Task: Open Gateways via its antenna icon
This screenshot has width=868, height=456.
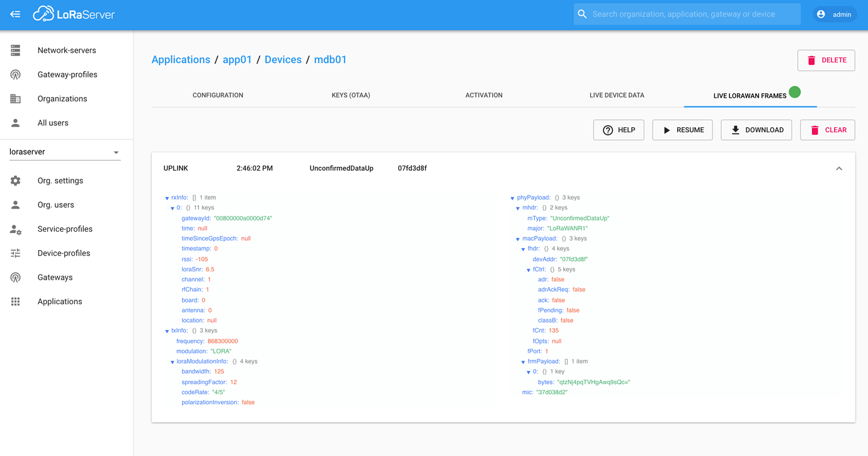Action: [15, 277]
